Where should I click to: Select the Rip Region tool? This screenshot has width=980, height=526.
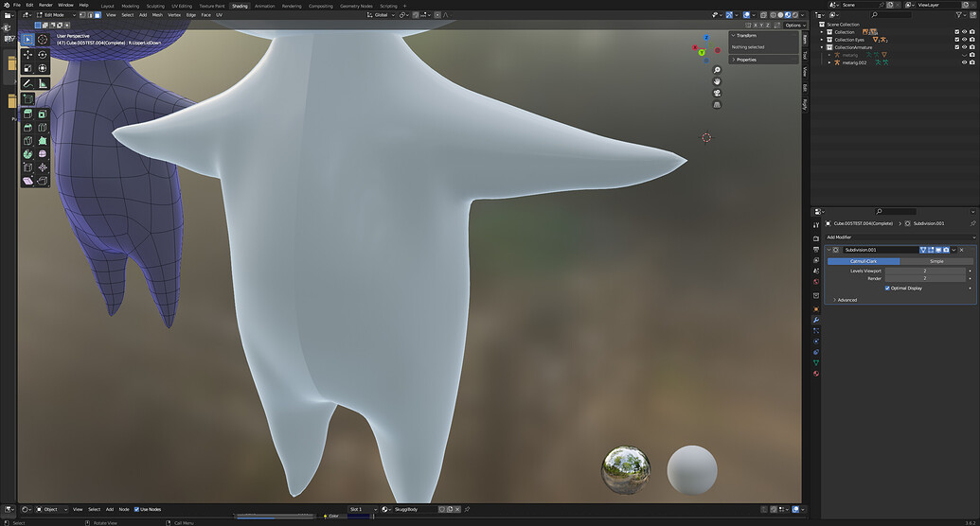tap(43, 181)
